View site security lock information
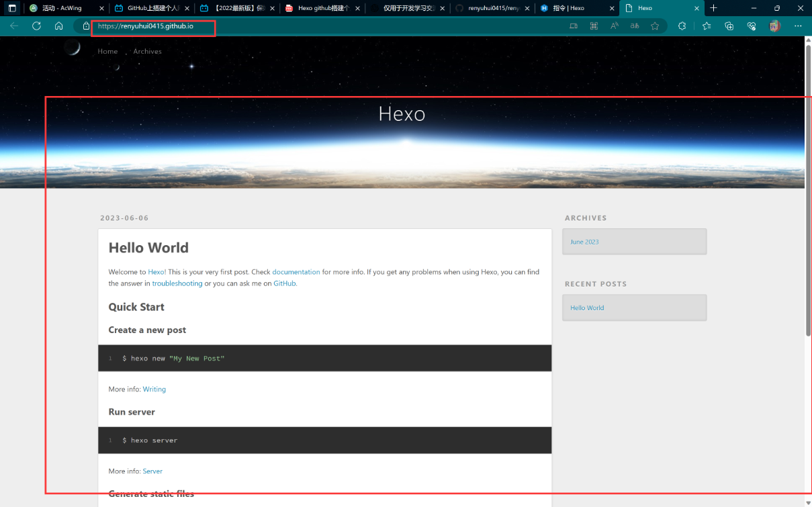The height and width of the screenshot is (507, 812). (x=86, y=26)
